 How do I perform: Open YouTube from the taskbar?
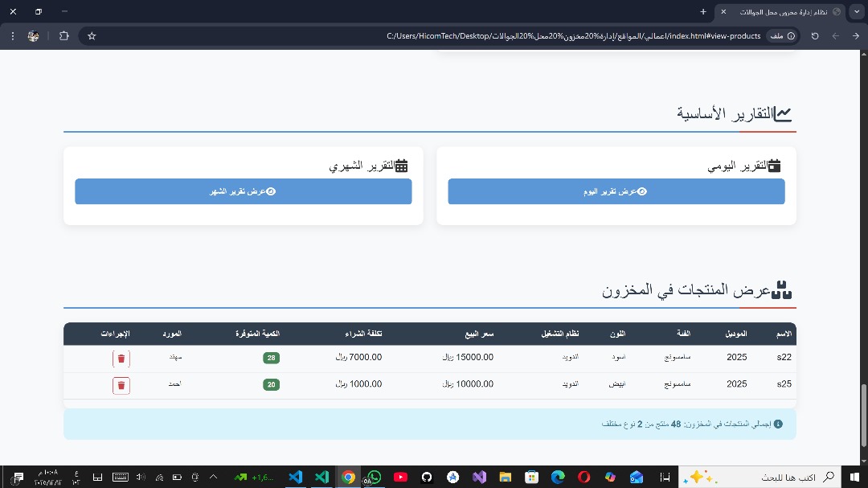(x=401, y=477)
